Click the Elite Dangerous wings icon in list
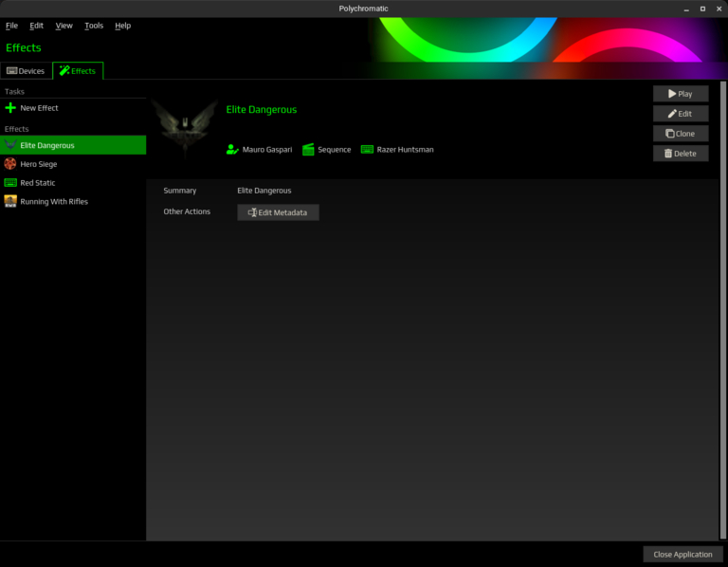Image resolution: width=728 pixels, height=567 pixels. [10, 145]
